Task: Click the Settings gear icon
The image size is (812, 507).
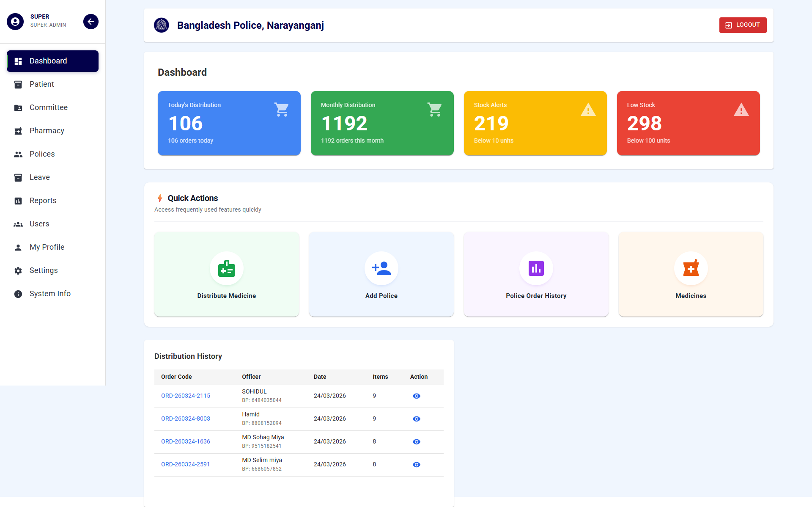Action: 18,270
